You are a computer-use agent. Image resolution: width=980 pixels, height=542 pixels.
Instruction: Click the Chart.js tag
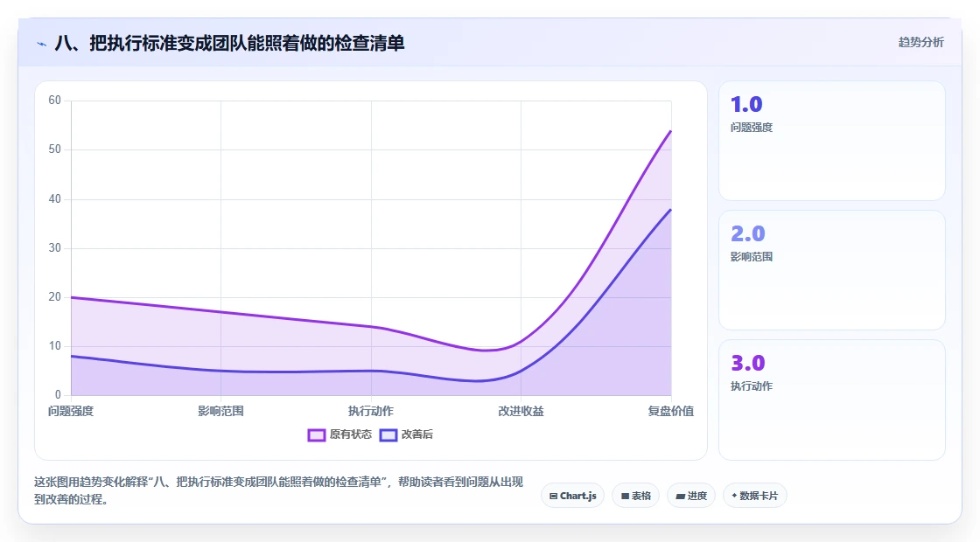572,496
